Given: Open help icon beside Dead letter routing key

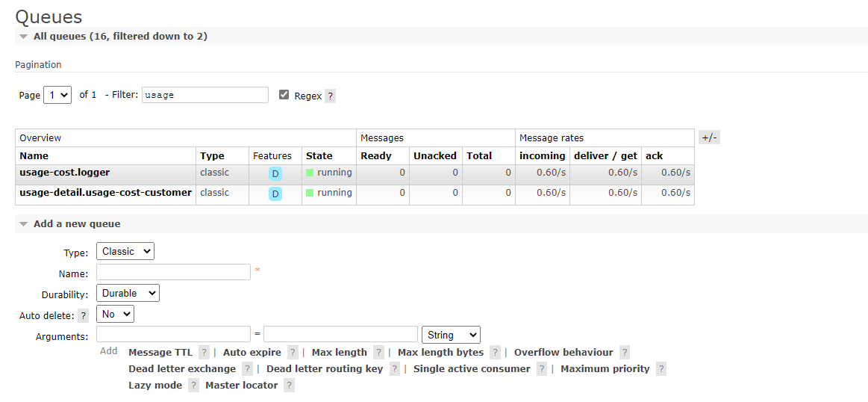Looking at the screenshot, I should point(395,369).
